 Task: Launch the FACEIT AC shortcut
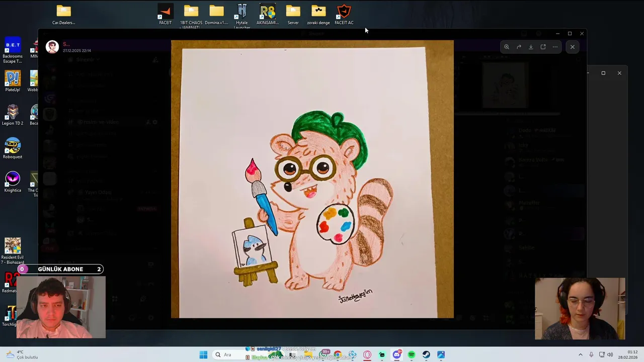click(344, 15)
